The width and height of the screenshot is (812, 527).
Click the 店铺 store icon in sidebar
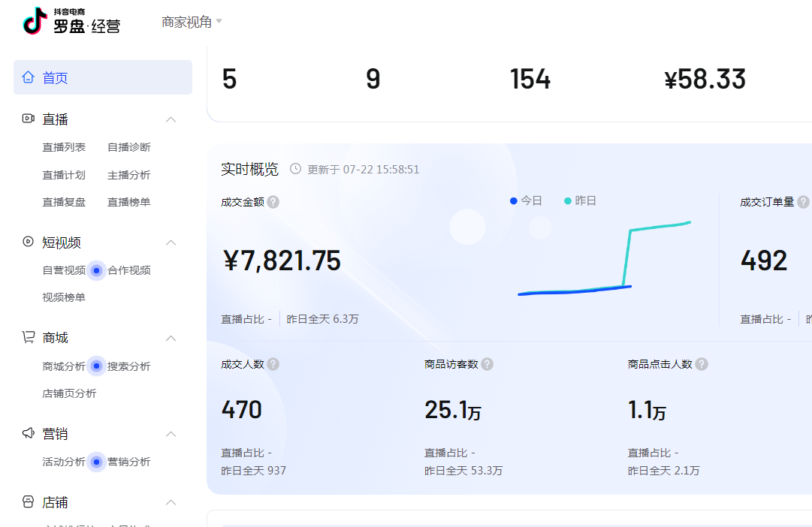click(x=29, y=501)
